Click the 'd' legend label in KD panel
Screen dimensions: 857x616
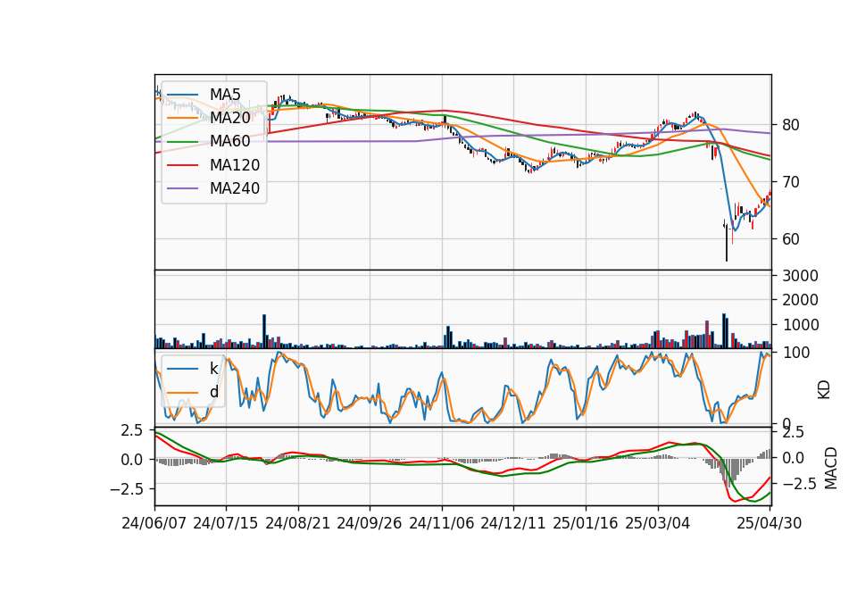(214, 392)
